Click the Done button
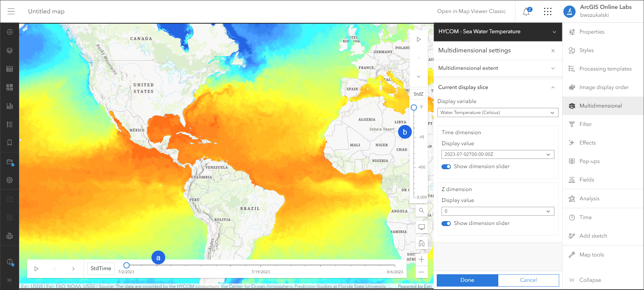 pos(468,280)
